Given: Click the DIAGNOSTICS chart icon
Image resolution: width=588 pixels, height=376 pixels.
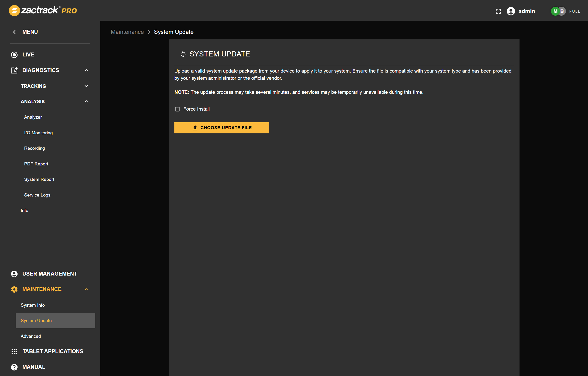Looking at the screenshot, I should pos(14,70).
